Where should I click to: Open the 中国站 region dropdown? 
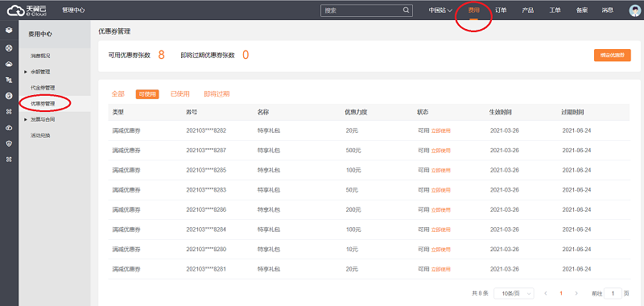(440, 10)
